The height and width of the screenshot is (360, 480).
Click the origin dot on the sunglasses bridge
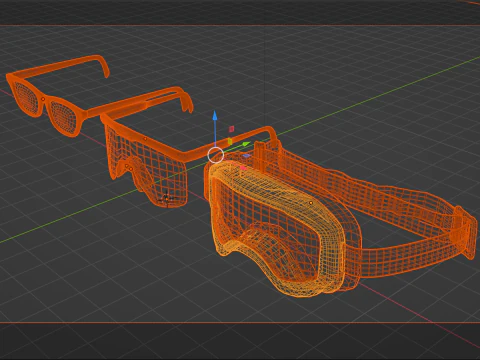click(x=43, y=99)
